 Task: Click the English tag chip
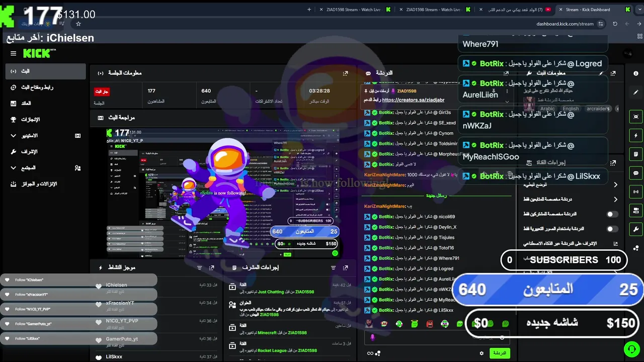(x=571, y=109)
